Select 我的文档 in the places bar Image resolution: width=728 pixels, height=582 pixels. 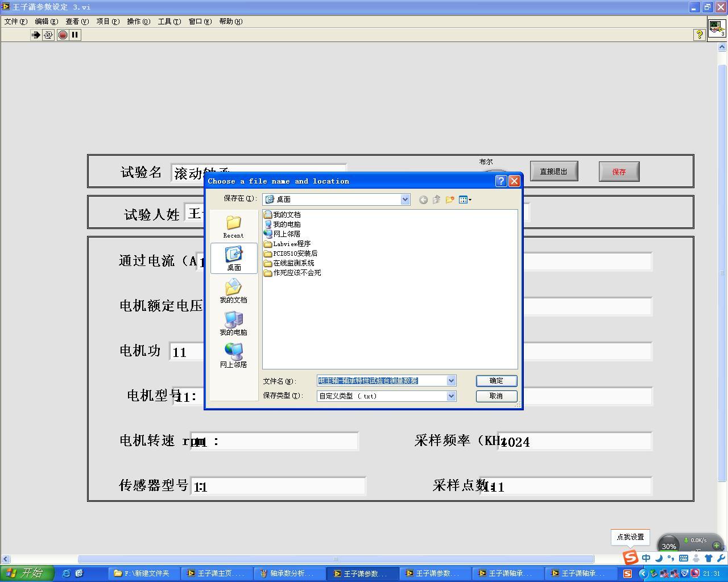[x=233, y=291]
